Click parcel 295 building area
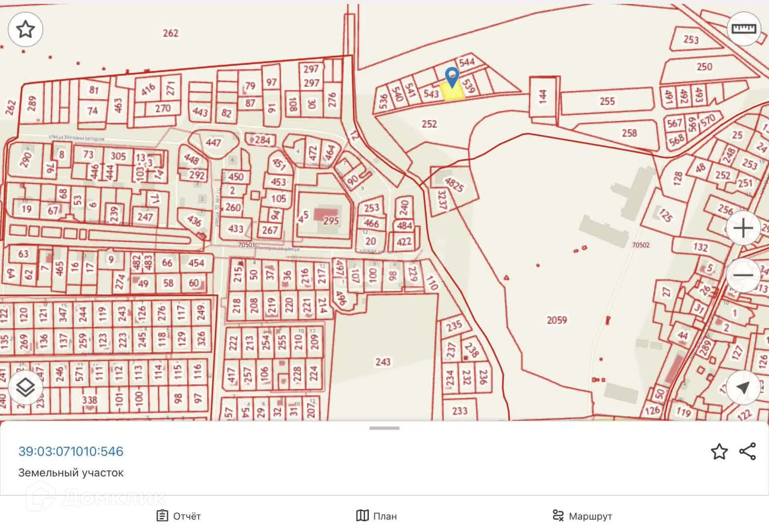Screen dimensions: 769x532 pyautogui.click(x=331, y=221)
